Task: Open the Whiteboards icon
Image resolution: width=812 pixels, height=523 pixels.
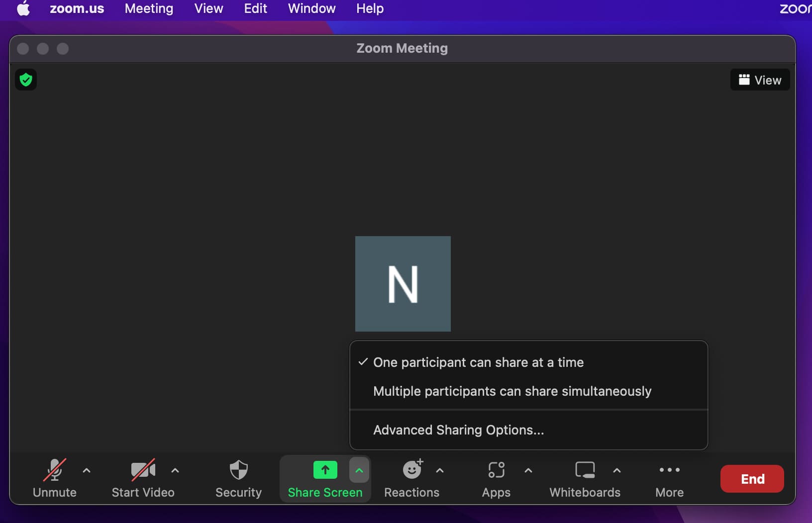Action: point(585,470)
